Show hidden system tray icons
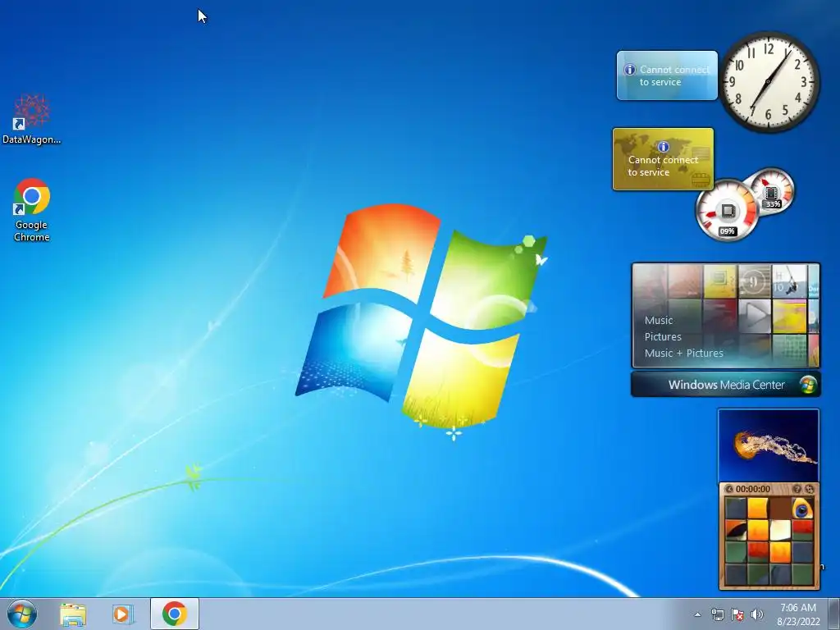 click(697, 614)
